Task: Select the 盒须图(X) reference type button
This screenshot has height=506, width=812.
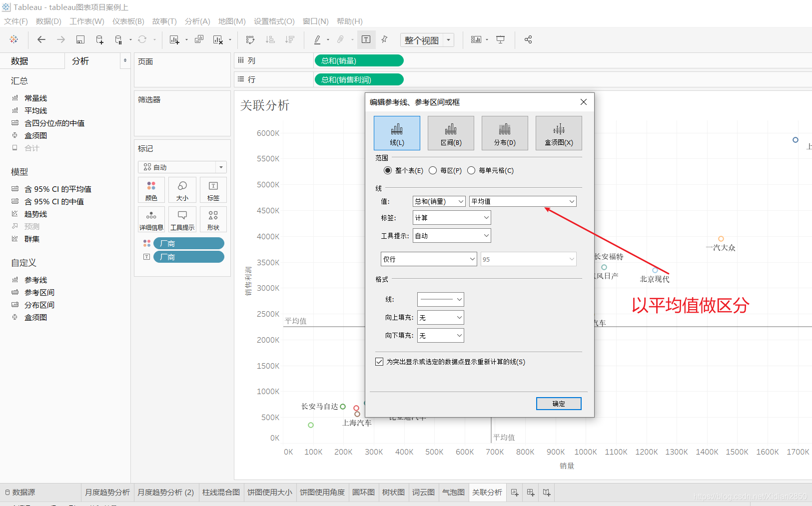Action: [x=559, y=133]
